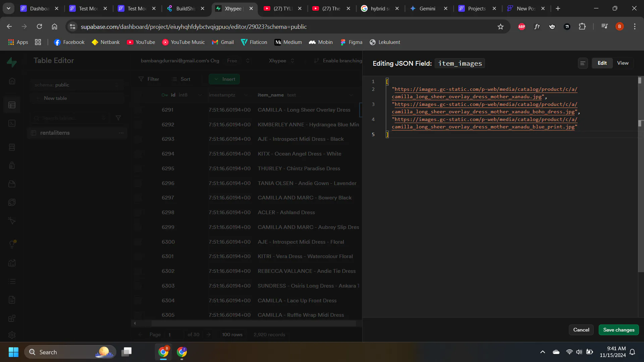This screenshot has height=362, width=644.
Task: Switch JSON editor to Edit mode
Action: [x=602, y=63]
